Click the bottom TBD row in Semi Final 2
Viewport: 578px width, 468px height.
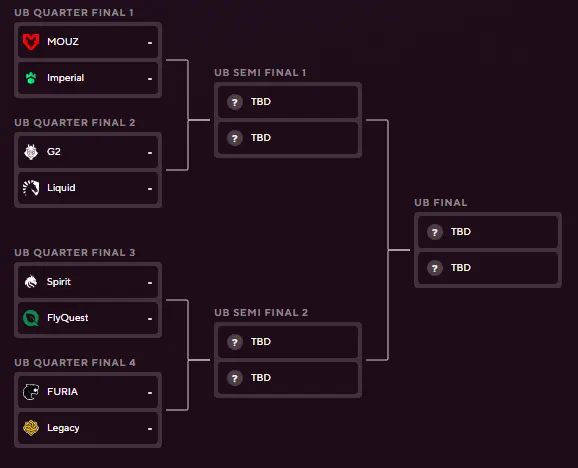pos(288,378)
